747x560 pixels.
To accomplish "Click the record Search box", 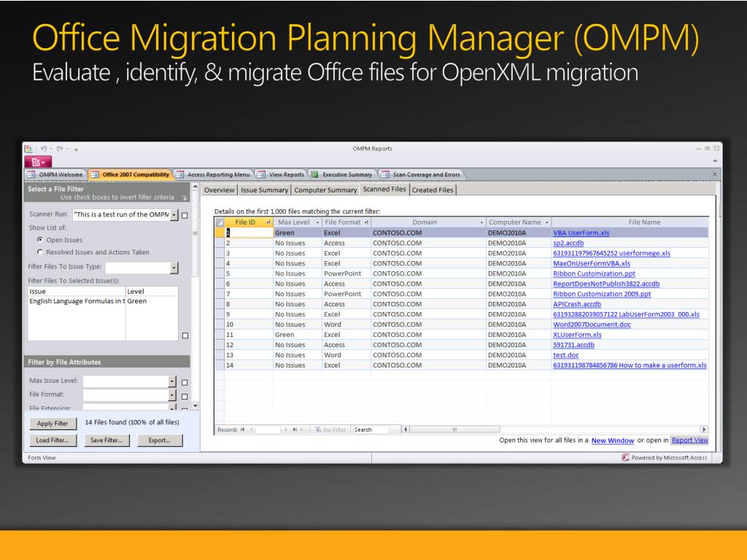I will pyautogui.click(x=371, y=429).
